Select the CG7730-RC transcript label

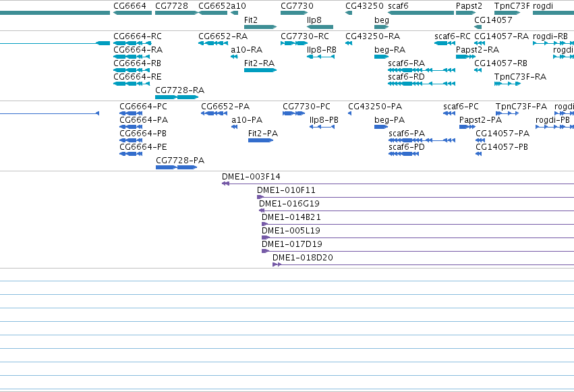[305, 36]
